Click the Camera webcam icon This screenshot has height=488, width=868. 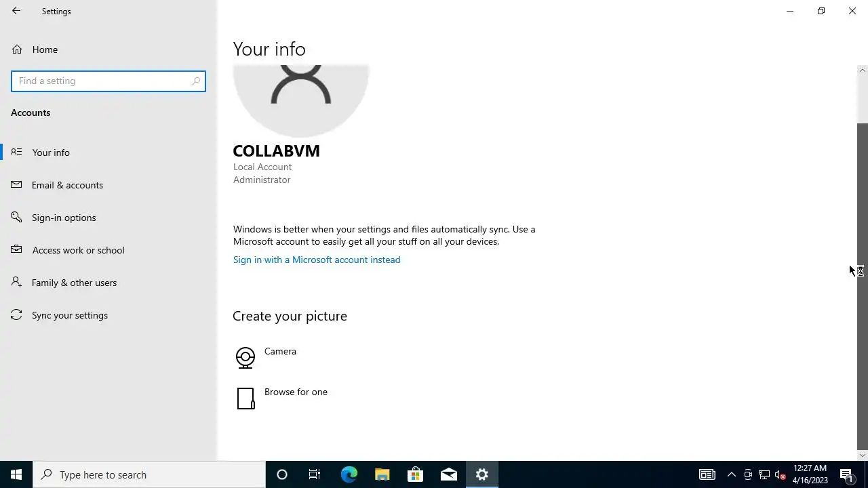click(245, 357)
